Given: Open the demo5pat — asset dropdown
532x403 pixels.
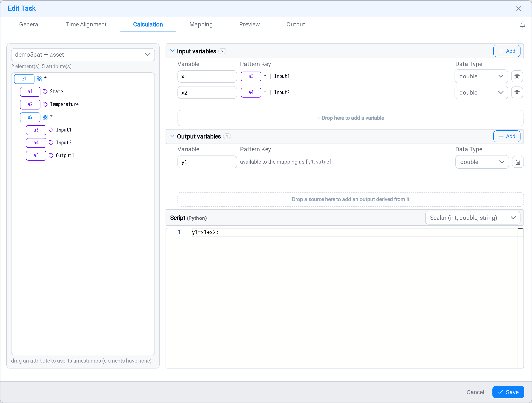Looking at the screenshot, I should tap(83, 55).
